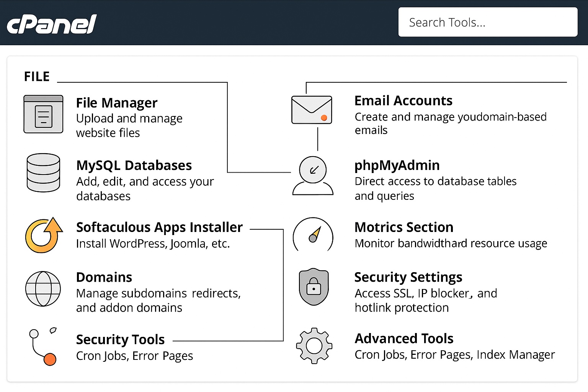Select the Security Tools branch icon
588x392 pixels.
(43, 346)
